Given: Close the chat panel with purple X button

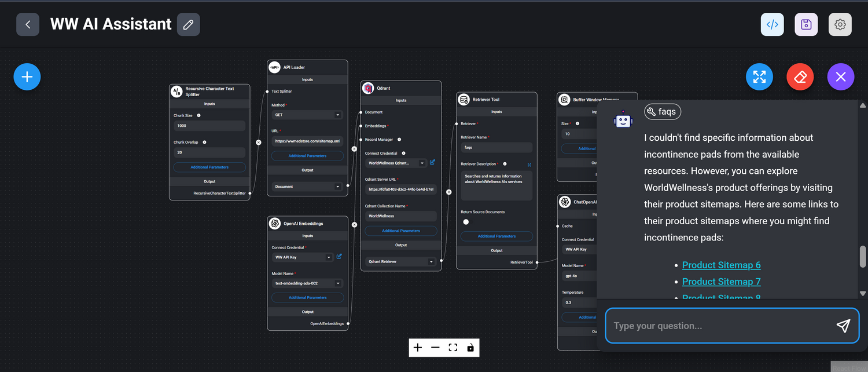Looking at the screenshot, I should [x=841, y=76].
